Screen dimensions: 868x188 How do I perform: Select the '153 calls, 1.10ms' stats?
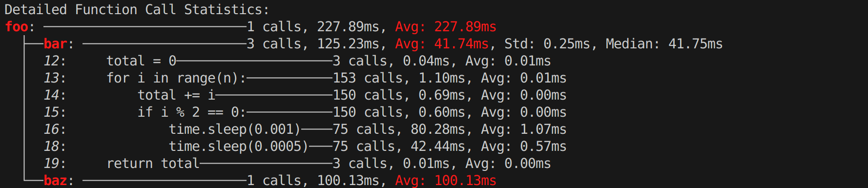pyautogui.click(x=399, y=78)
